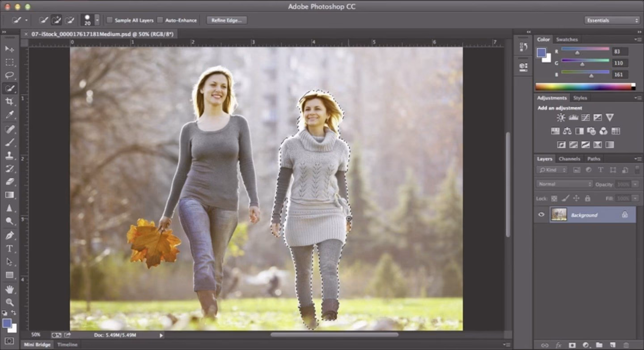The width and height of the screenshot is (644, 350).
Task: Click Add an adjustment Brightness/Contrast icon
Action: click(x=561, y=118)
